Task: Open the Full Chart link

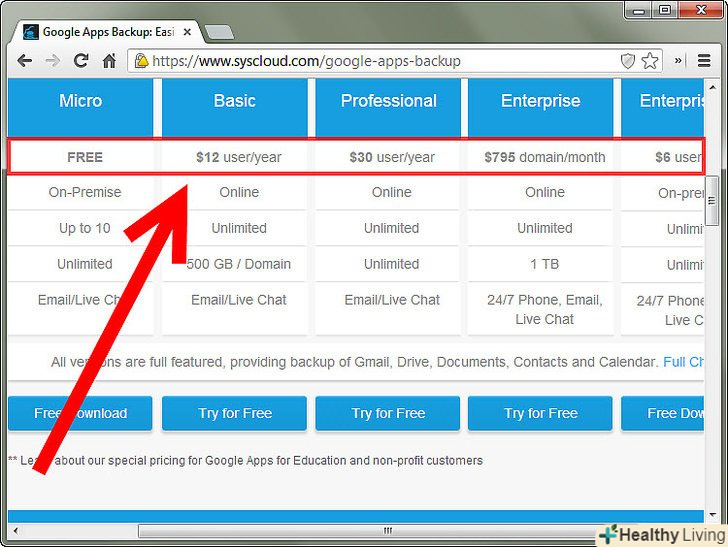Action: pyautogui.click(x=683, y=362)
